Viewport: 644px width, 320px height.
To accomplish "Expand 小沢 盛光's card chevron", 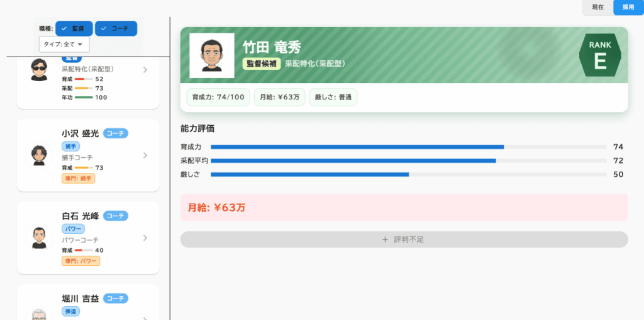I will coord(145,155).
